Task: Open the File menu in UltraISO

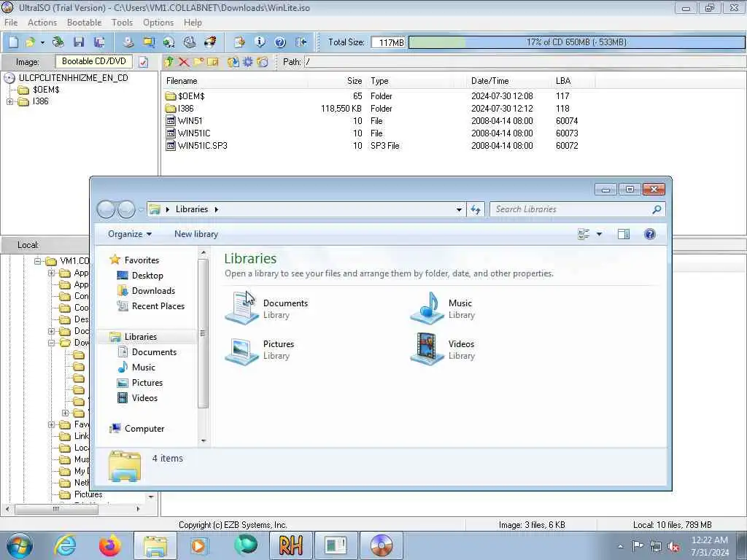Action: (x=11, y=23)
